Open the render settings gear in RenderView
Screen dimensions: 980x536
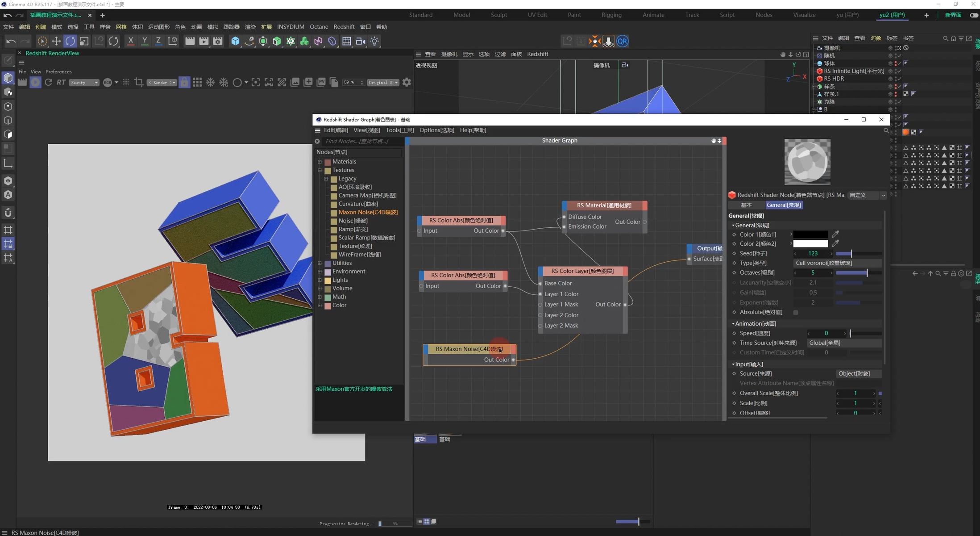click(x=407, y=82)
